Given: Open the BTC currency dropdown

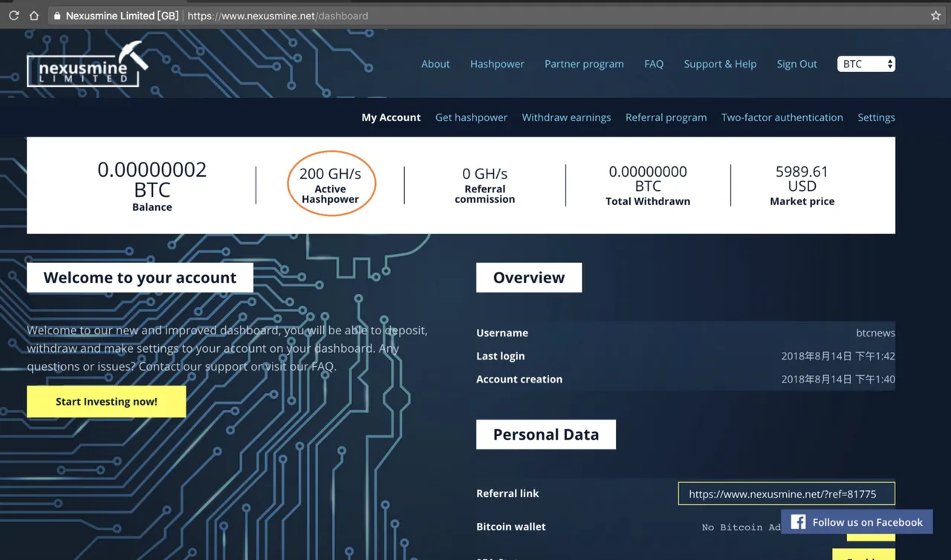Looking at the screenshot, I should point(866,64).
